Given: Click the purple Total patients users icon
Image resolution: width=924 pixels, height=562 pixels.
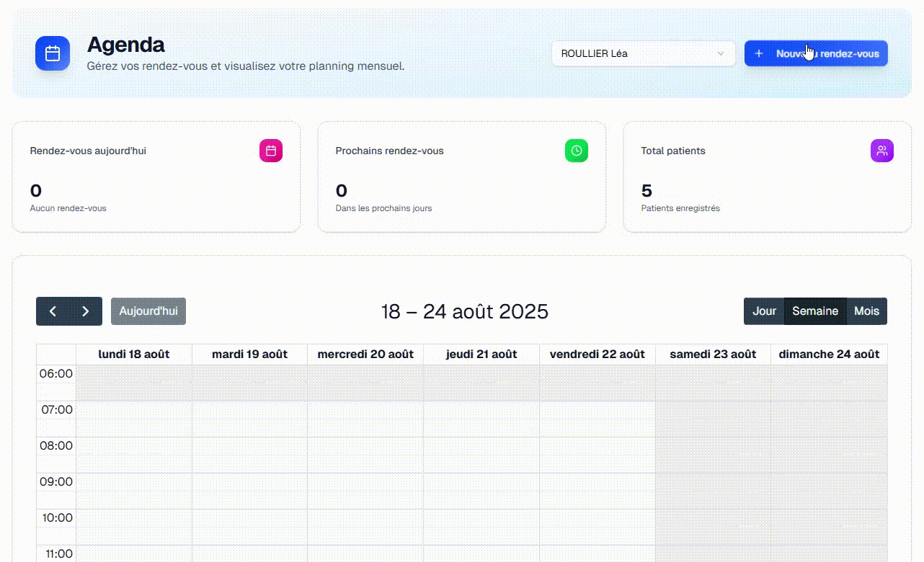Looking at the screenshot, I should point(881,151).
